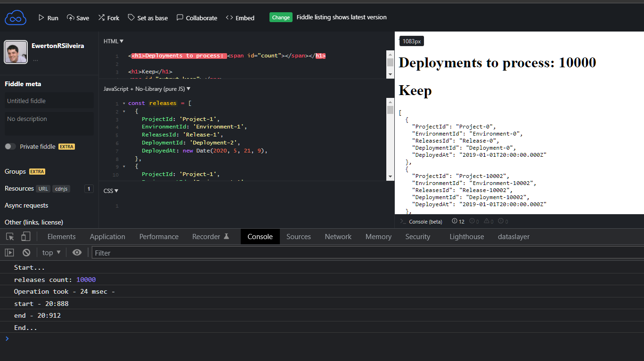This screenshot has width=644, height=361.
Task: Switch to the Security tab
Action: click(418, 237)
